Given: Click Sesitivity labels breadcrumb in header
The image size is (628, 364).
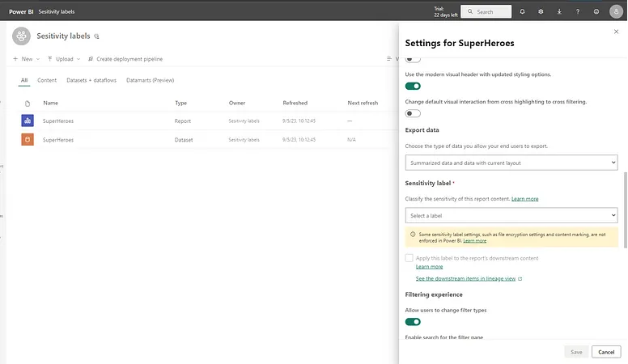Looking at the screenshot, I should pyautogui.click(x=57, y=11).
